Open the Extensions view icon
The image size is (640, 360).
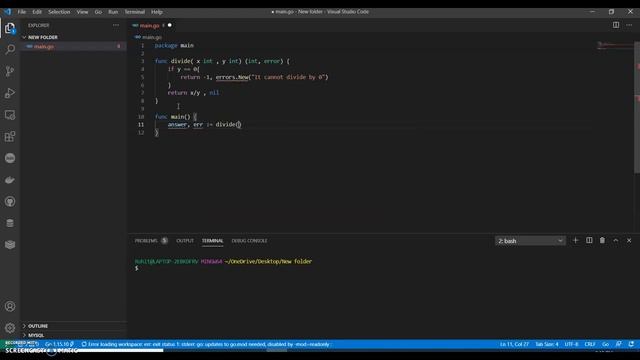(10, 136)
